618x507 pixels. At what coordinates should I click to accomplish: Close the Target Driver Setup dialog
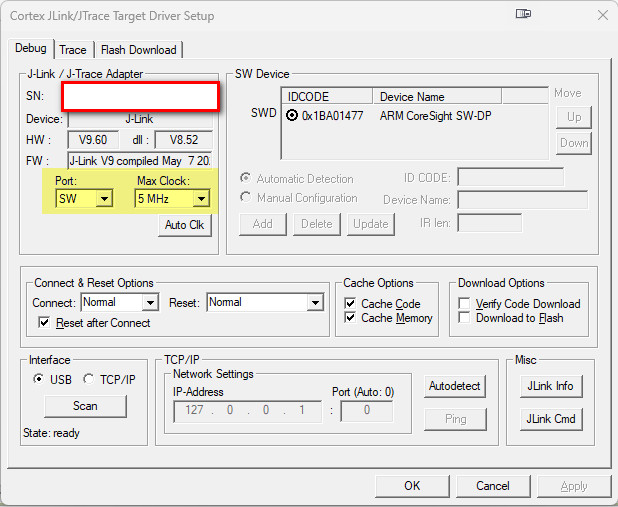tap(603, 15)
